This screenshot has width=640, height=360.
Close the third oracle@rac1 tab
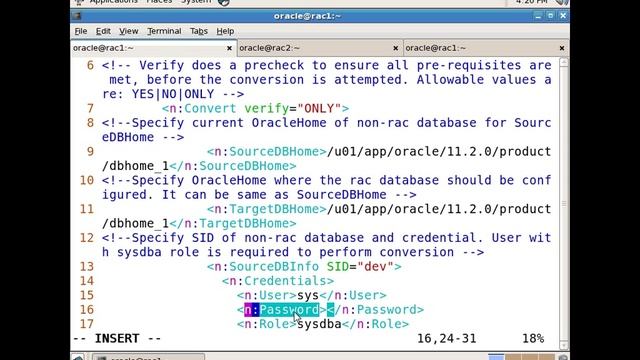click(562, 48)
